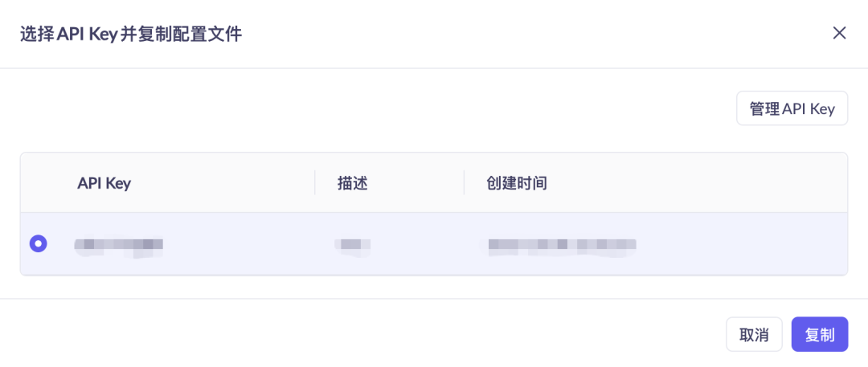Click empty space right of the creation time
Image resolution: width=868 pixels, height=367 pixels.
click(739, 243)
